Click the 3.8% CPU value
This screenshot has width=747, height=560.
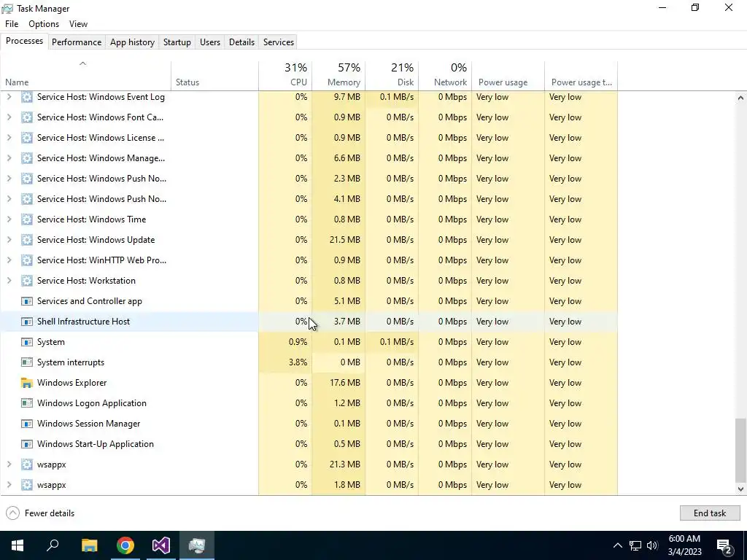point(298,362)
